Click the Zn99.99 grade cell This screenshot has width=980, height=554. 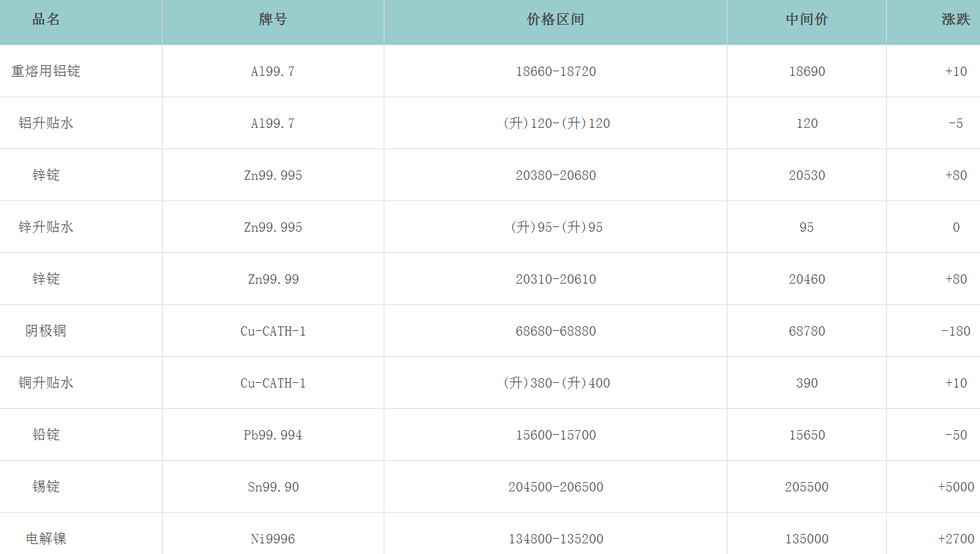click(x=273, y=280)
